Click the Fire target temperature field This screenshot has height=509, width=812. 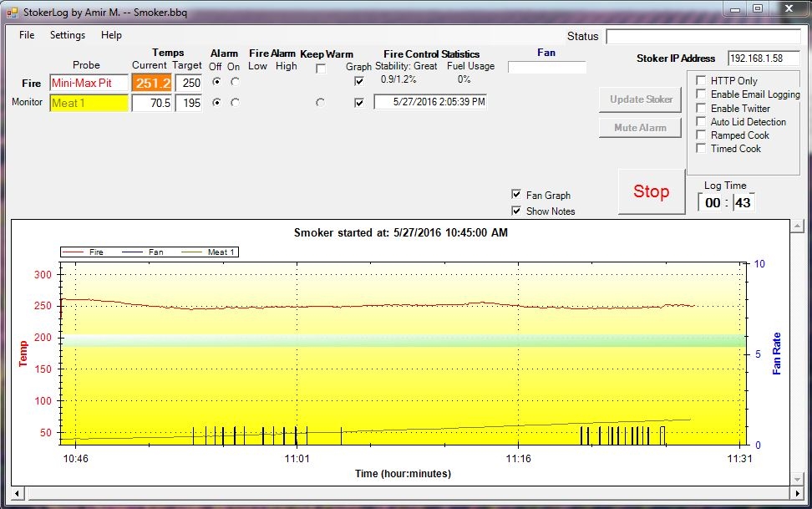coord(188,83)
